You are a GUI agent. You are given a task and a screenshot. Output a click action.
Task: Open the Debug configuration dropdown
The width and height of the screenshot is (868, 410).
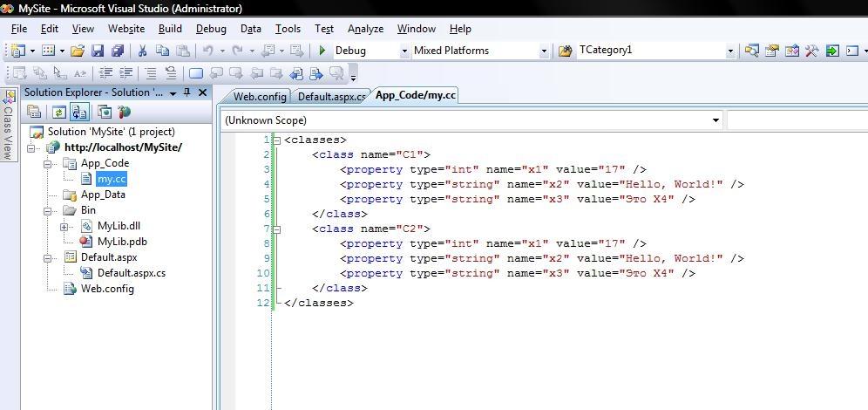click(403, 51)
